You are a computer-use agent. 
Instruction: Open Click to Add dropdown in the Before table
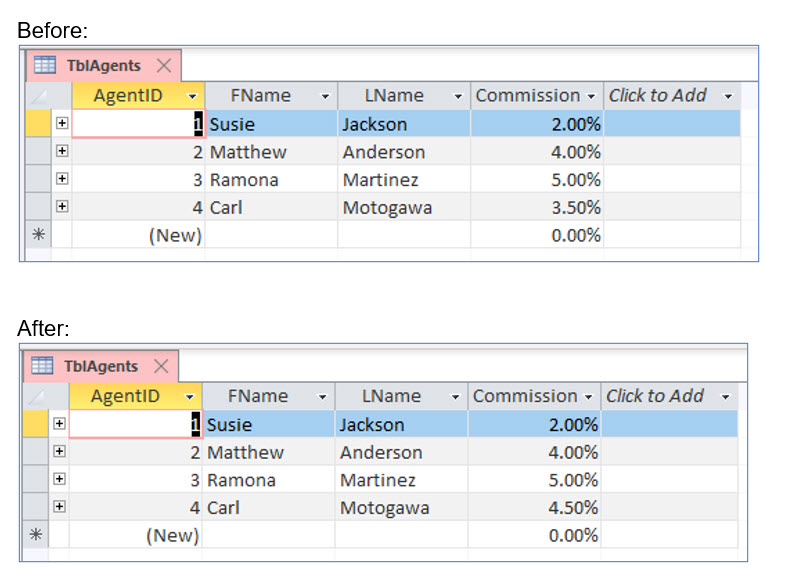tap(728, 96)
